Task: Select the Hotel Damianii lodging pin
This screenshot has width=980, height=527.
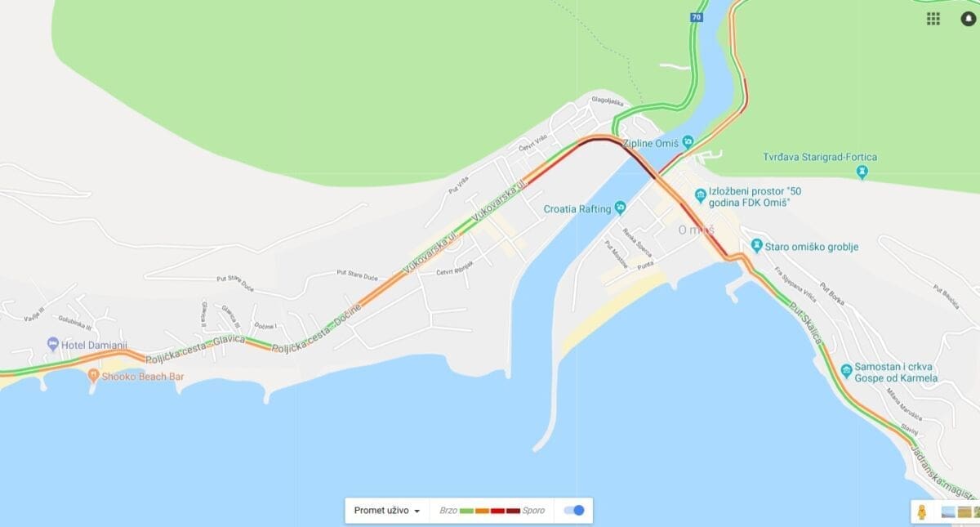Action: tap(53, 345)
